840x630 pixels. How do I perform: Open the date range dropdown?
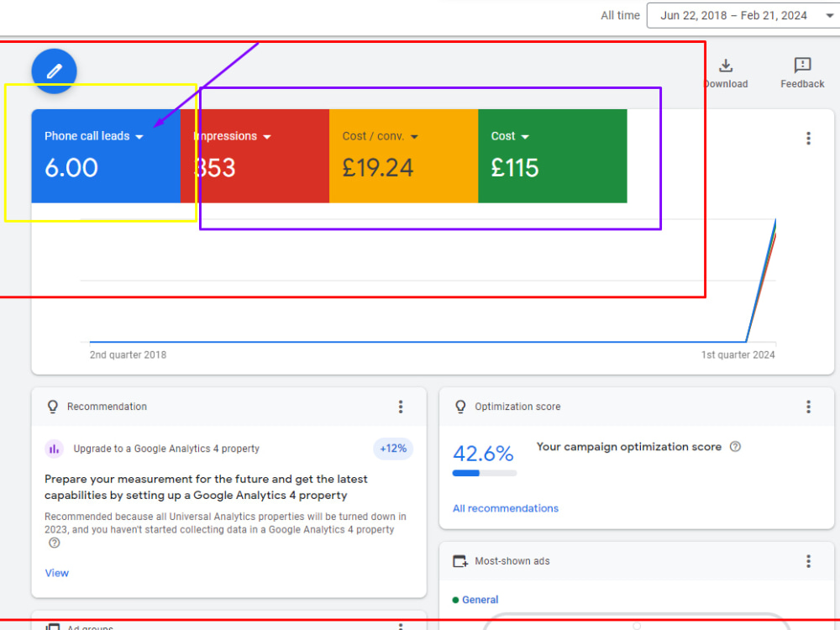coord(743,15)
